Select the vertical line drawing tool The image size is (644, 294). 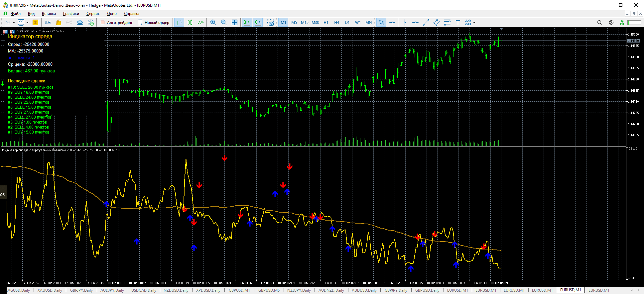click(405, 23)
